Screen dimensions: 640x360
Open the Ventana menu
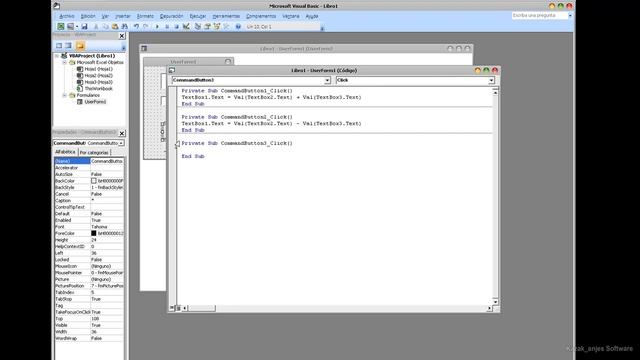(x=291, y=16)
